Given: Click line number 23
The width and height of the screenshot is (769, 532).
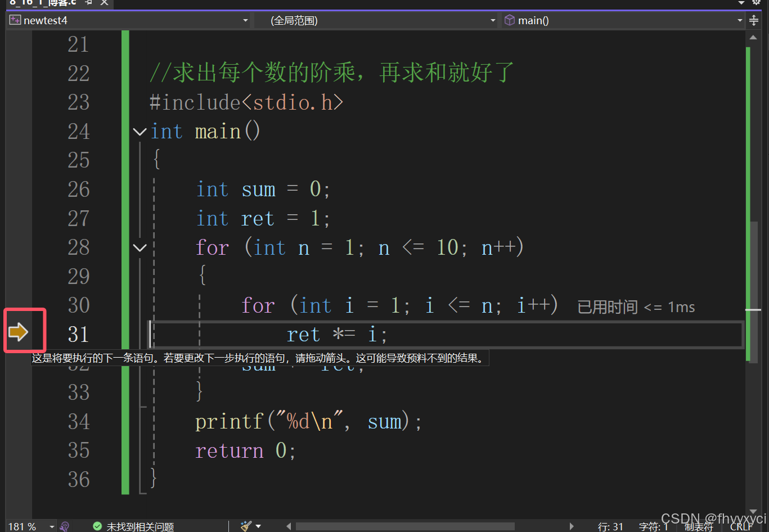Looking at the screenshot, I should 78,102.
